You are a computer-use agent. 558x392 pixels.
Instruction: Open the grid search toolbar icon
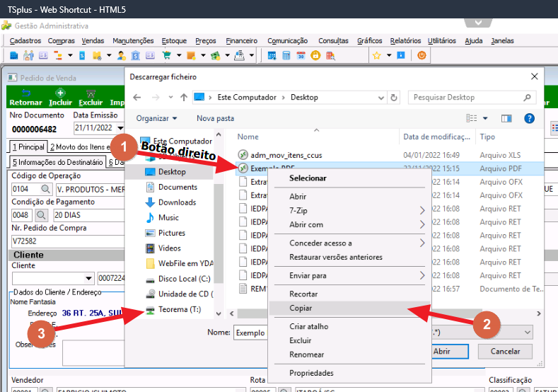pos(330,55)
